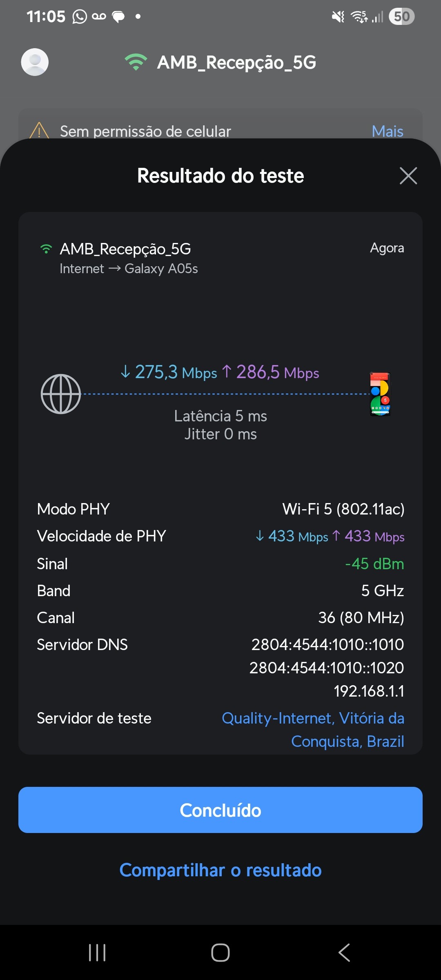Tap the Concluído button

[220, 810]
